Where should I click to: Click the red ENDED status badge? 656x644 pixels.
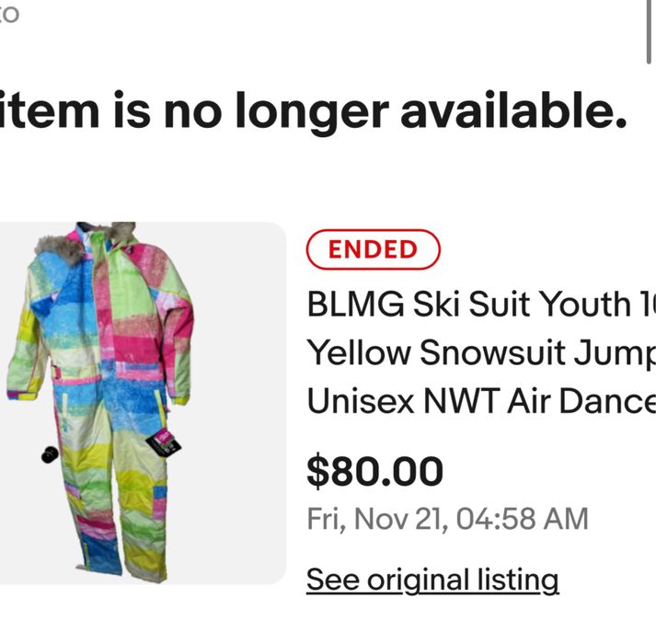(373, 249)
